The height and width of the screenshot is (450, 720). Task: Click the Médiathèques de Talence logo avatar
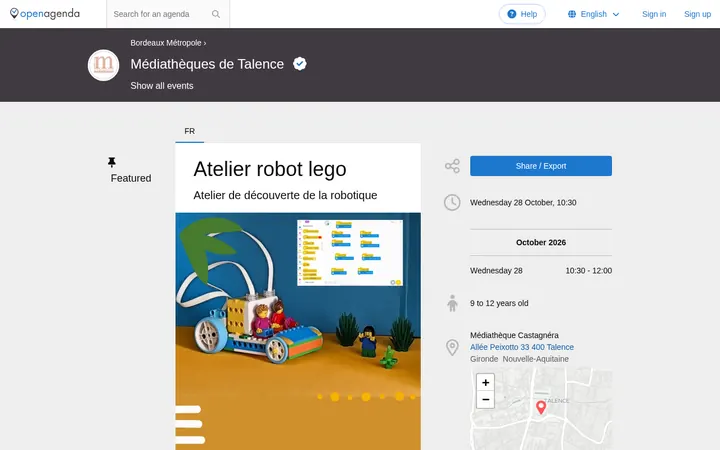pyautogui.click(x=103, y=65)
